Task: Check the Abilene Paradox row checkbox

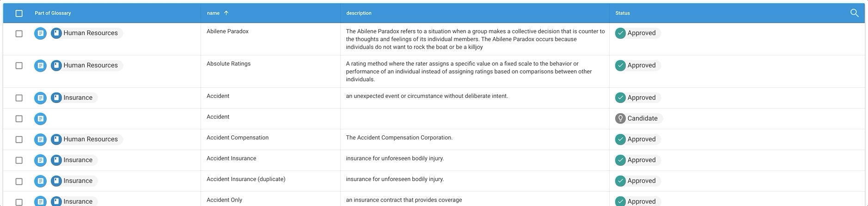Action: (19, 33)
